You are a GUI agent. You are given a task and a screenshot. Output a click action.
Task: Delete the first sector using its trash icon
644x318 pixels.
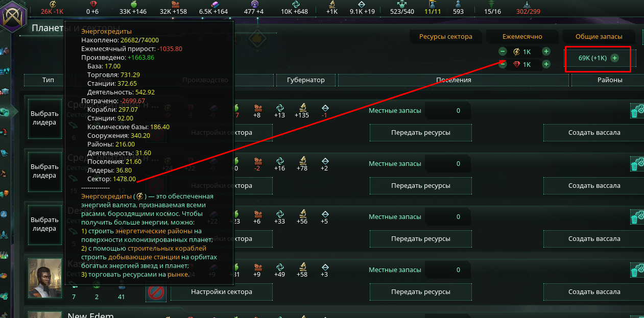[635, 112]
